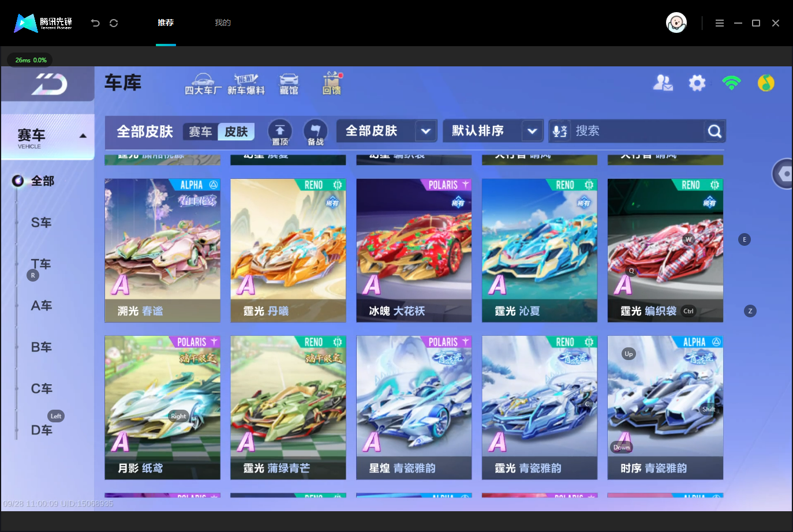This screenshot has width=793, height=532.
Task: Switch to the 推荐 tab
Action: pos(166,23)
